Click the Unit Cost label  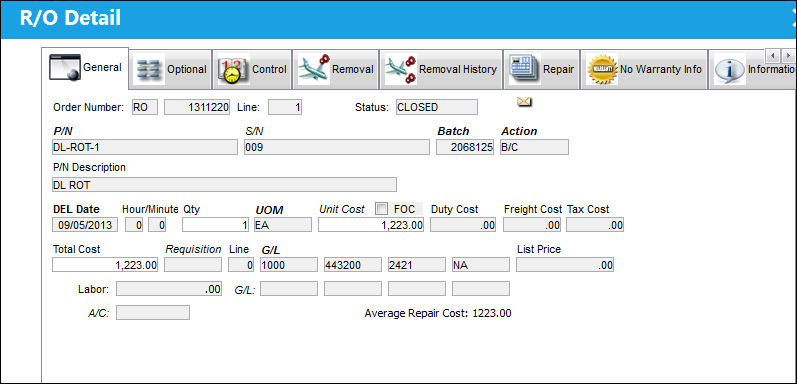(x=342, y=209)
